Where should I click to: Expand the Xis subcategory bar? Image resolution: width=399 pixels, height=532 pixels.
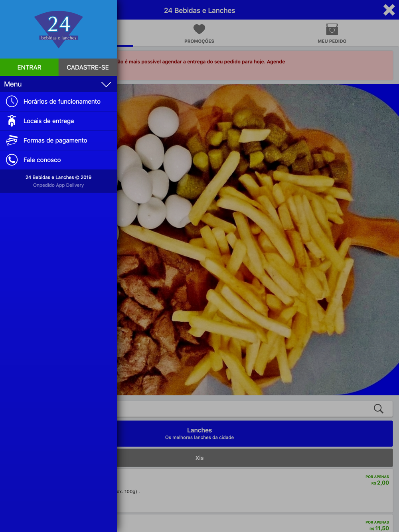[255, 458]
